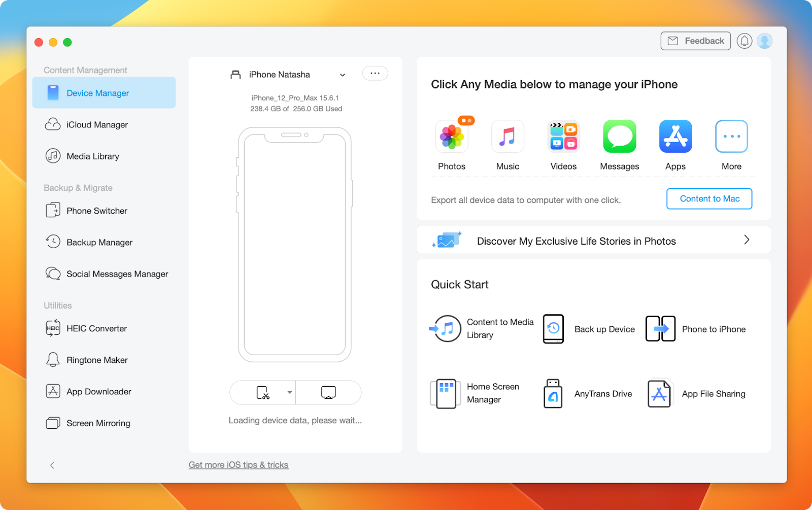Collapse the sidebar with back arrow

point(52,465)
